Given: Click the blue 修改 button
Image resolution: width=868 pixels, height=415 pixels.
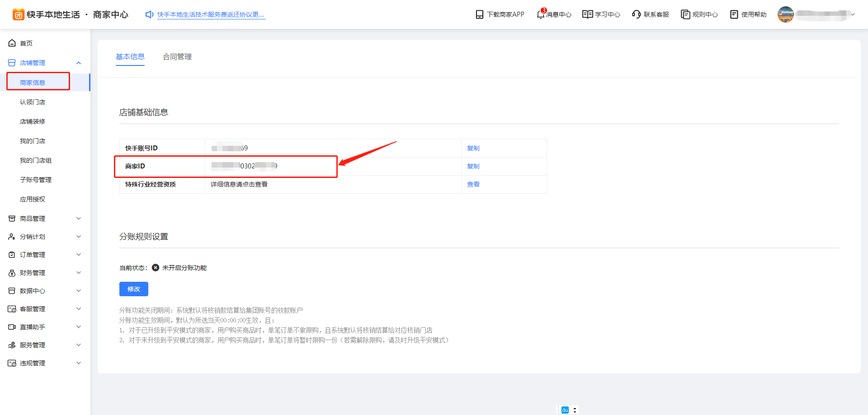Looking at the screenshot, I should [x=134, y=289].
